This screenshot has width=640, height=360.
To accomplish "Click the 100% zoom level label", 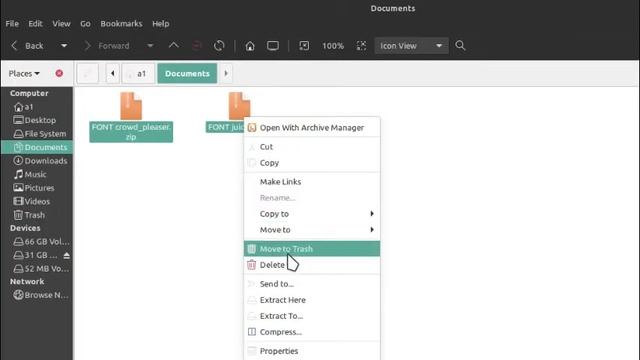I will pyautogui.click(x=333, y=46).
